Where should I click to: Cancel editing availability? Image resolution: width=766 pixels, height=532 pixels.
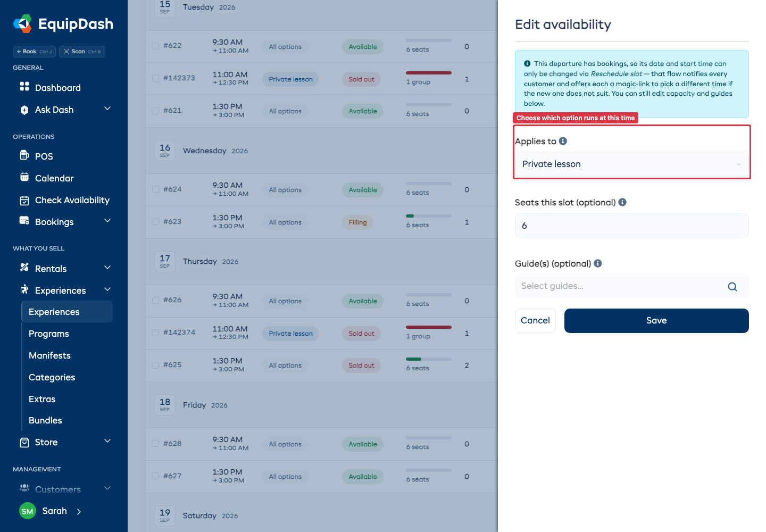[x=535, y=321]
